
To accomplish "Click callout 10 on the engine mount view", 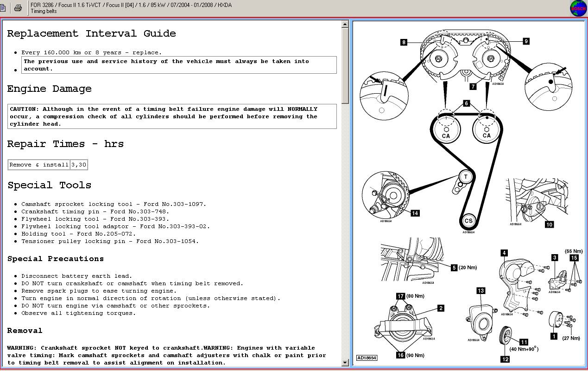I will 549,224.
